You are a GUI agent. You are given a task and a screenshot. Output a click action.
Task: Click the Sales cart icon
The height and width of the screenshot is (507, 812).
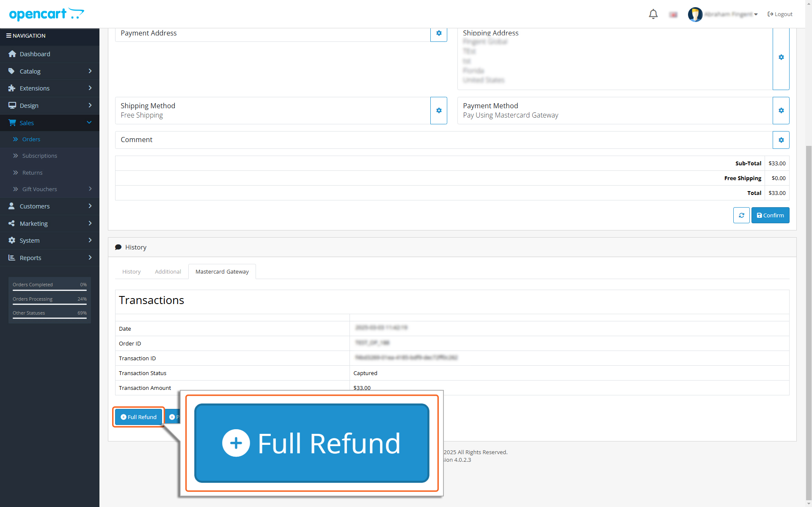pyautogui.click(x=12, y=123)
